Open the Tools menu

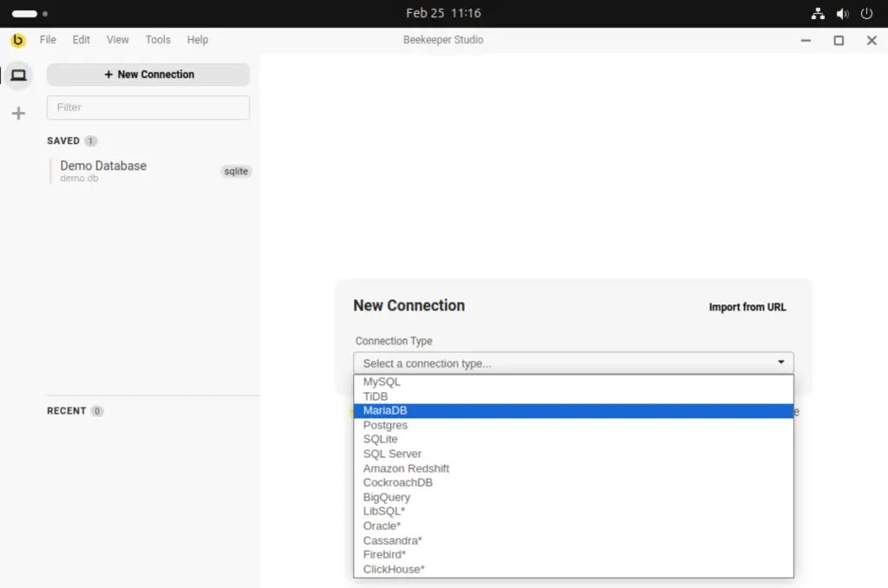pyautogui.click(x=158, y=39)
